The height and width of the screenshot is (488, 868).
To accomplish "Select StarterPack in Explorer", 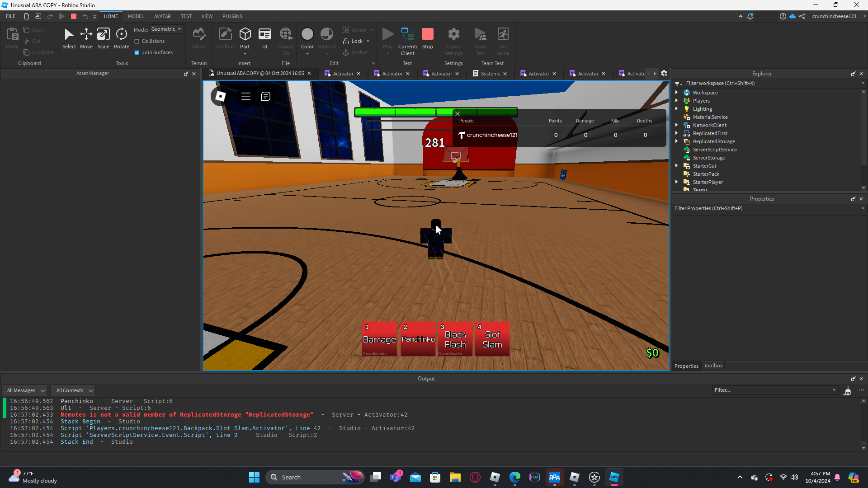I will pos(706,174).
